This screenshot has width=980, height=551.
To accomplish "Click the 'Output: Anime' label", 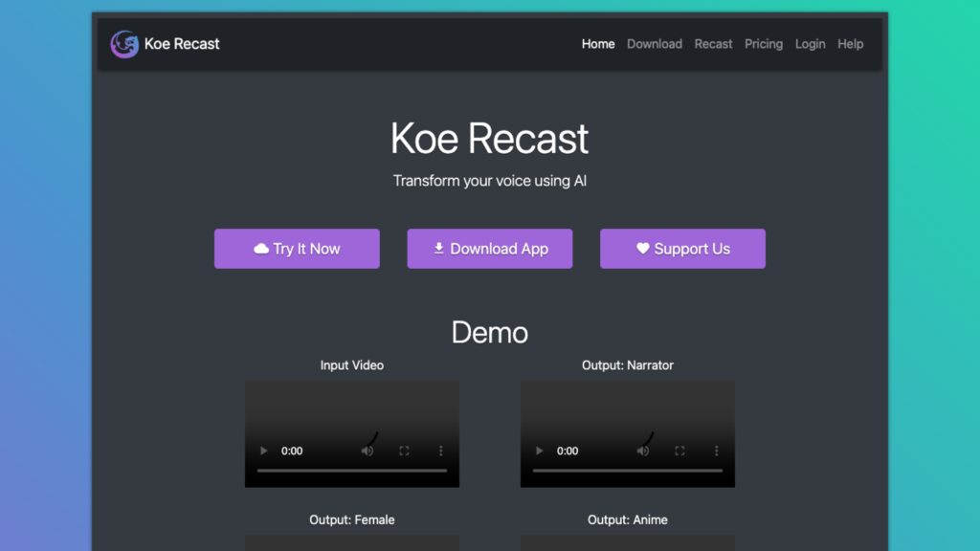I will pyautogui.click(x=628, y=519).
